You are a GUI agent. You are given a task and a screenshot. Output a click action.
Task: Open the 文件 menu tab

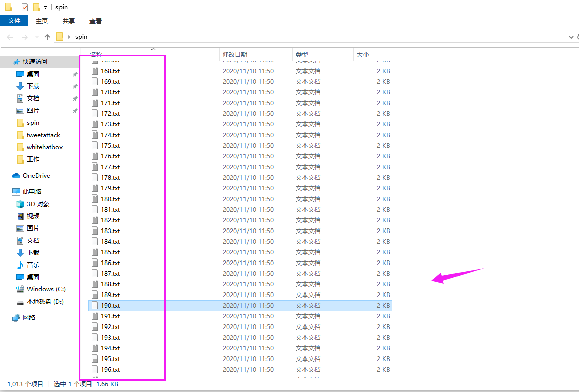[14, 21]
